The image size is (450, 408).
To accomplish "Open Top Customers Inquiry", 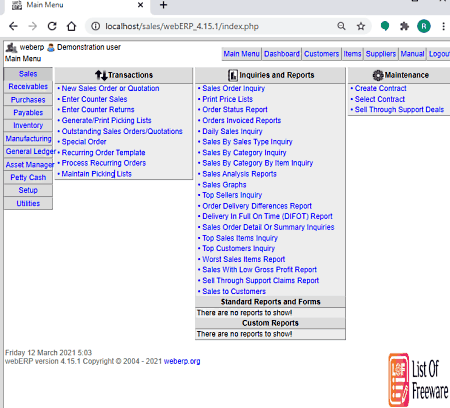I will 238,249.
